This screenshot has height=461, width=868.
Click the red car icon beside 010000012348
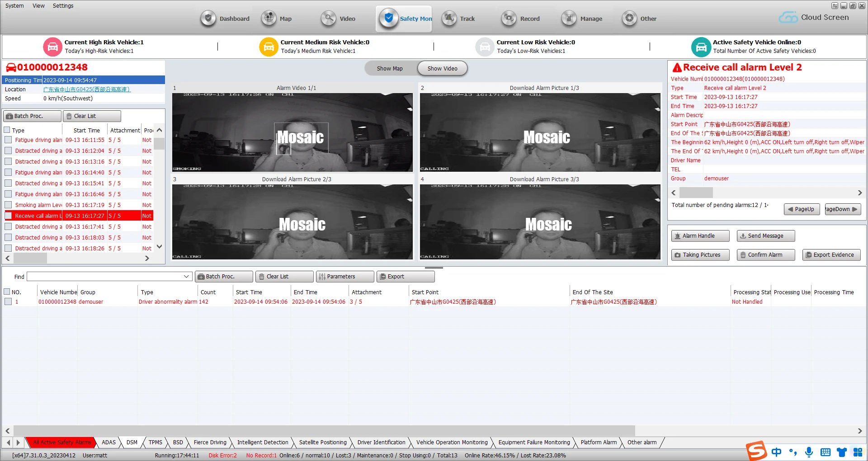(x=11, y=67)
